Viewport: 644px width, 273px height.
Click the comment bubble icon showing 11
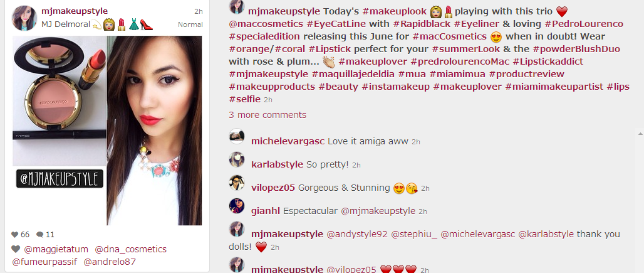point(40,235)
